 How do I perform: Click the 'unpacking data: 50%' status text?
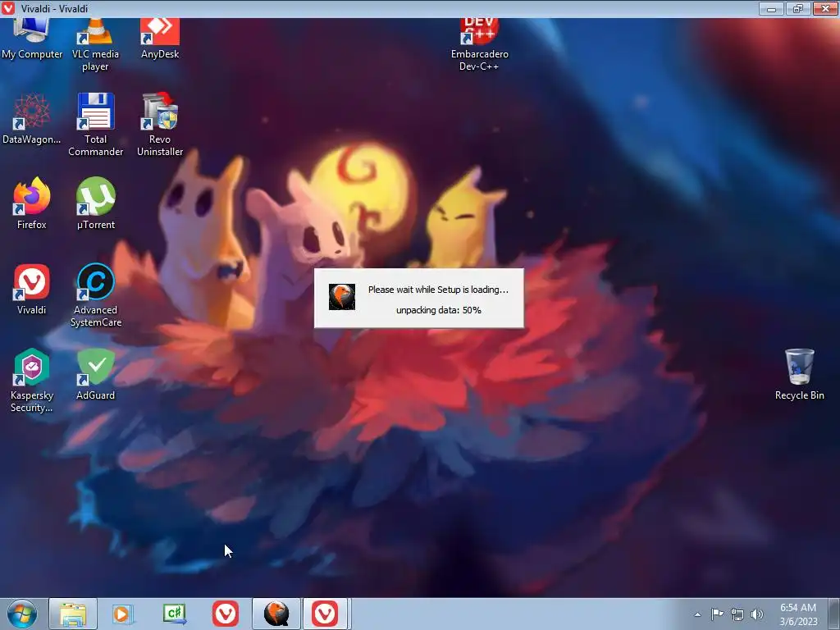click(439, 310)
